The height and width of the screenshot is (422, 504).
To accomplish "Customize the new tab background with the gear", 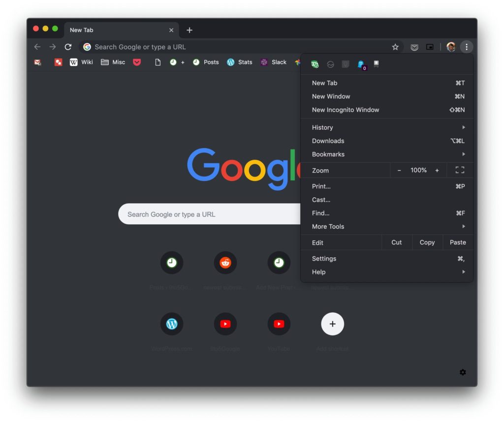I will (x=463, y=372).
